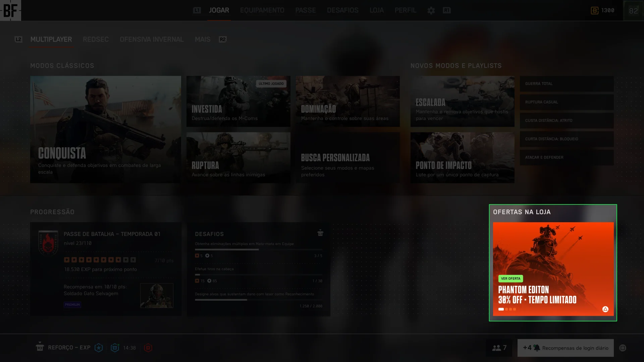Click the blue star booster hexagon icon

coord(99,348)
